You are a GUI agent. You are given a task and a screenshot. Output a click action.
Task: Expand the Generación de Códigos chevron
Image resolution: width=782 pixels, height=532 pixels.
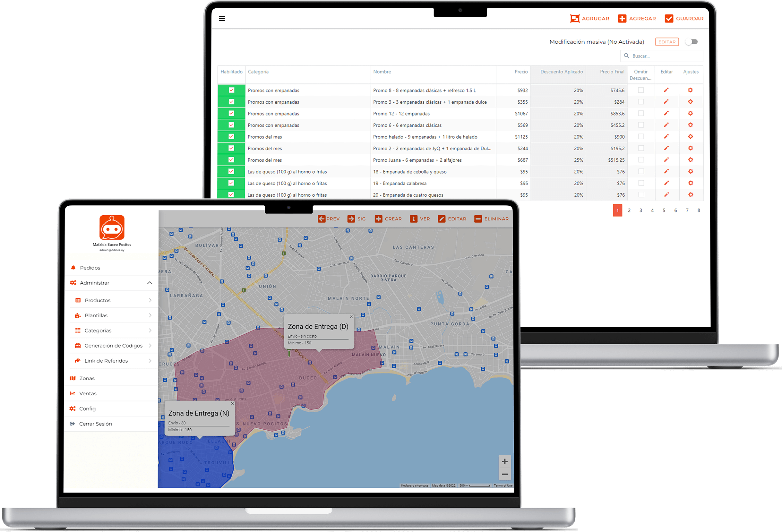(x=150, y=346)
